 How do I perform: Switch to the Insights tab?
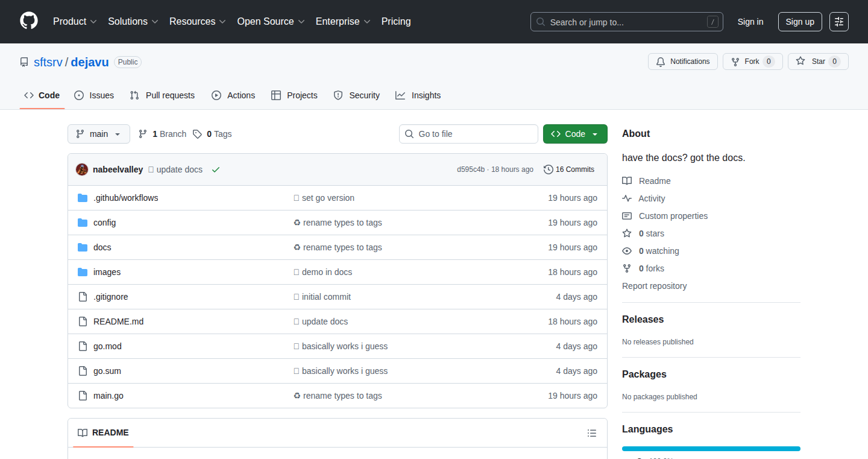418,95
